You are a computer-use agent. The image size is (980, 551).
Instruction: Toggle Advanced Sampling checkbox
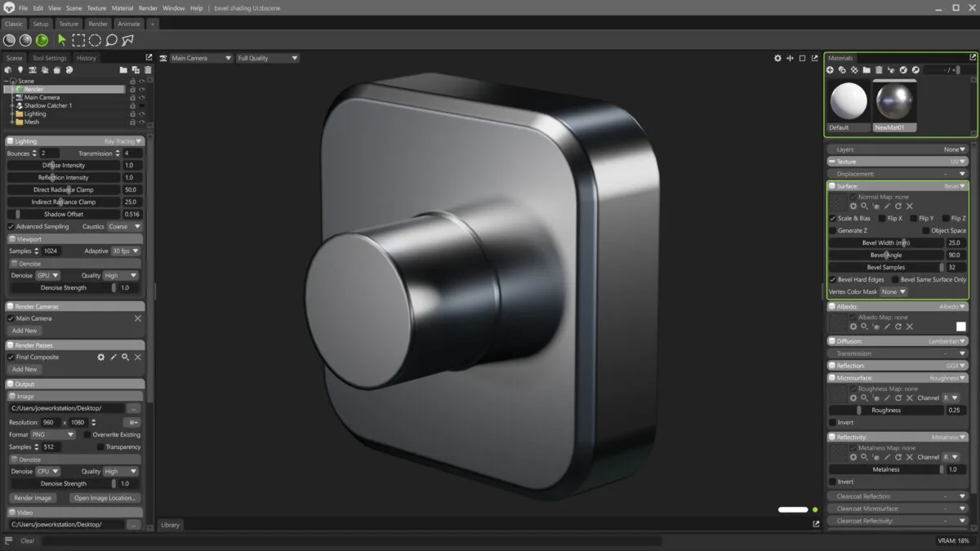[x=11, y=227]
